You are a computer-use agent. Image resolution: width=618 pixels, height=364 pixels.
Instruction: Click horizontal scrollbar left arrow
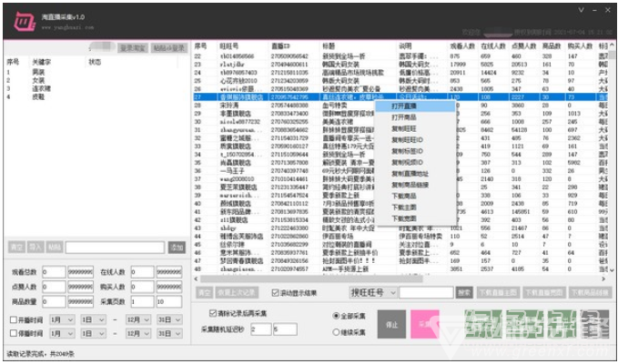(197, 278)
